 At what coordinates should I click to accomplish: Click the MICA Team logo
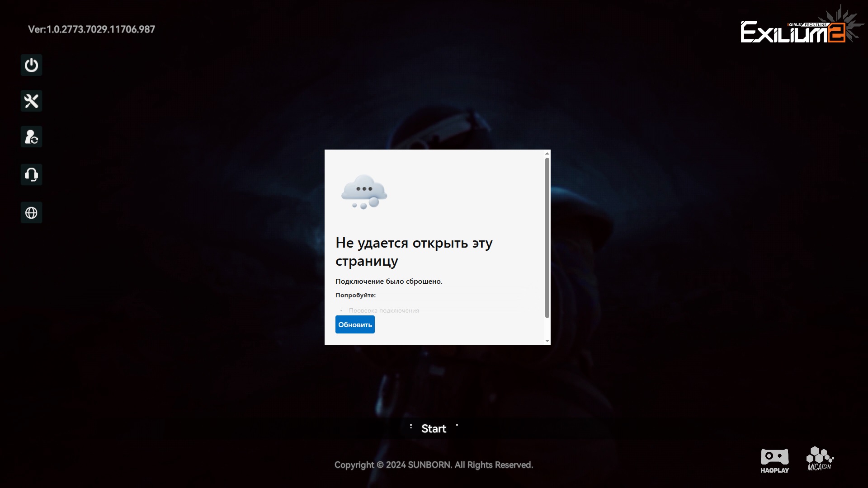click(820, 459)
